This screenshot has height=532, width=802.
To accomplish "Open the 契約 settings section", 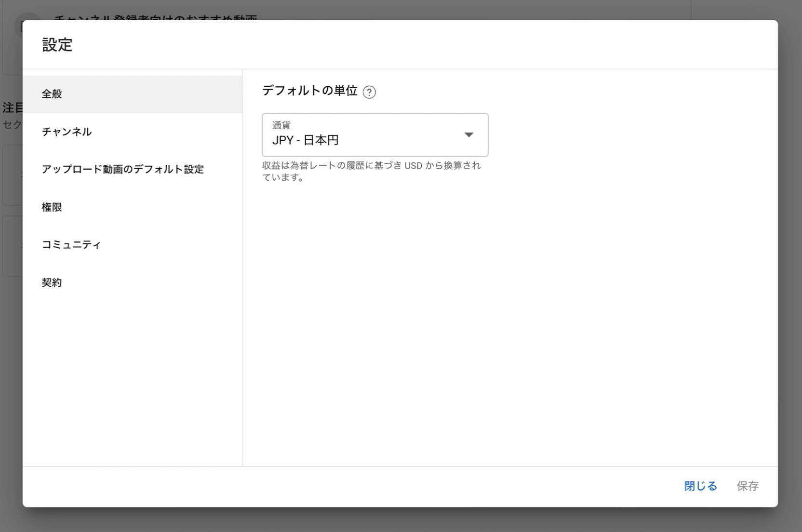I will 52,282.
